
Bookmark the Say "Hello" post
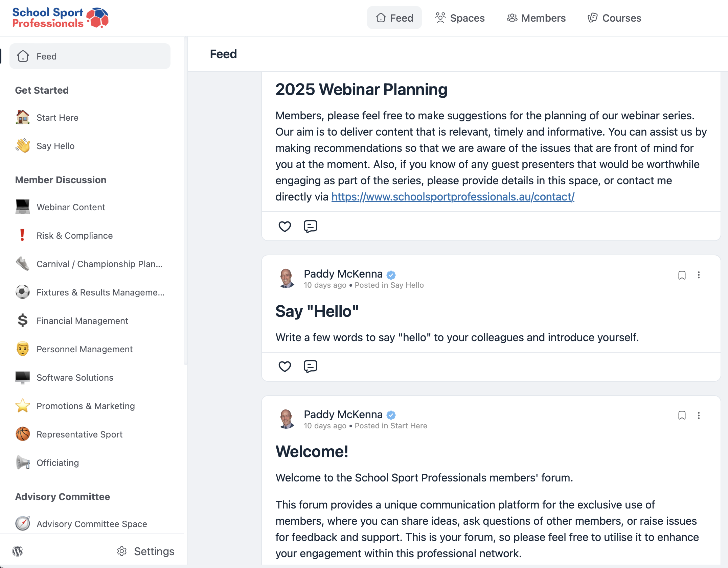pos(682,275)
